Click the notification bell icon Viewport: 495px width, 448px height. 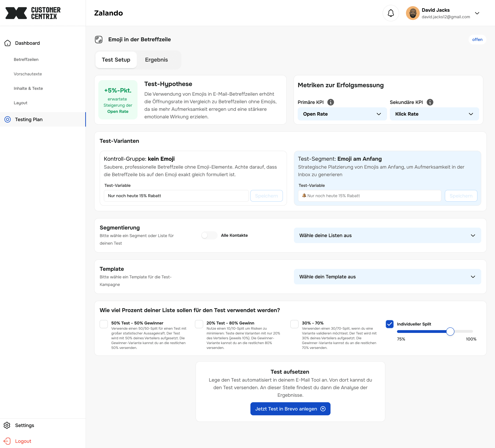pos(390,13)
